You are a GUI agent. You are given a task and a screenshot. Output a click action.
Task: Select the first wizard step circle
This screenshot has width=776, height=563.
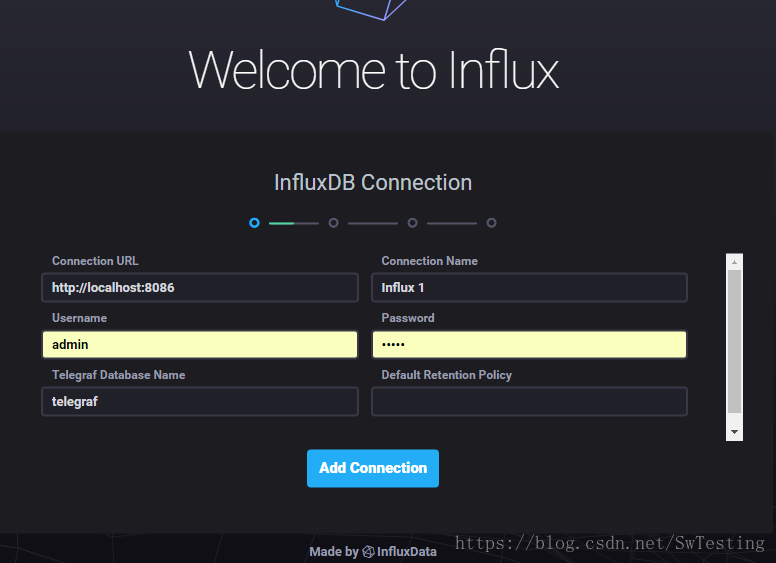[254, 223]
